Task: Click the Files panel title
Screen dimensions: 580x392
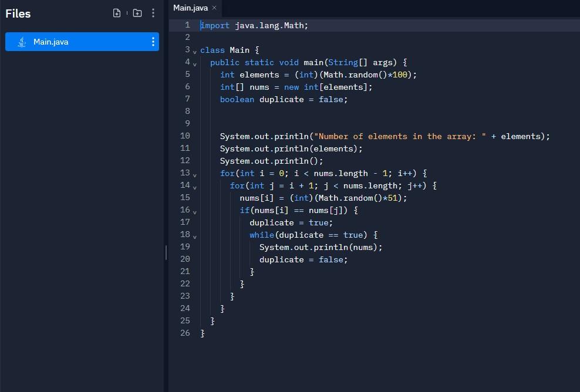Action: pyautogui.click(x=18, y=13)
